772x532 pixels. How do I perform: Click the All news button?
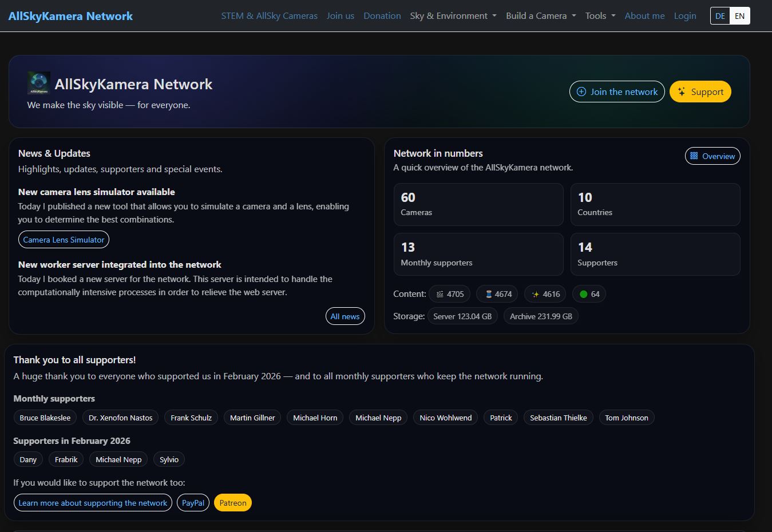(x=345, y=316)
